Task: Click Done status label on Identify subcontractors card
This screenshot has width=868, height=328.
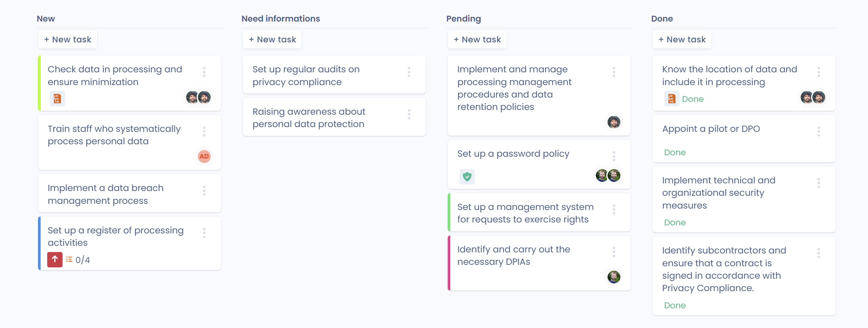Action: pos(675,305)
